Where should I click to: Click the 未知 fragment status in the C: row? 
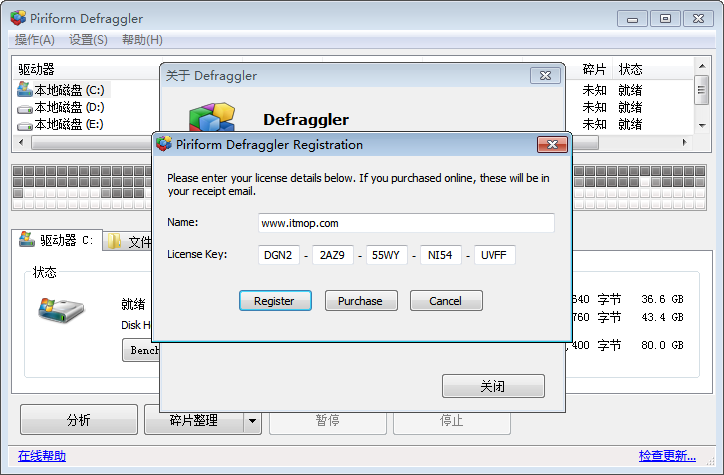(594, 90)
